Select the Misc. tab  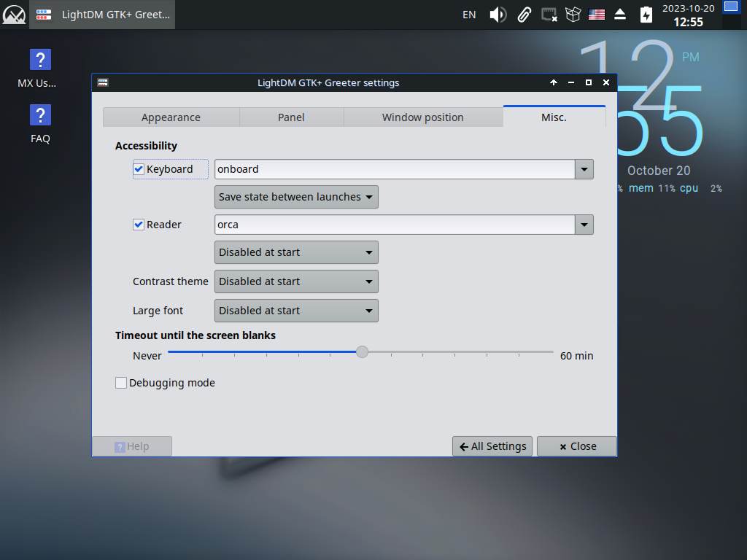554,117
